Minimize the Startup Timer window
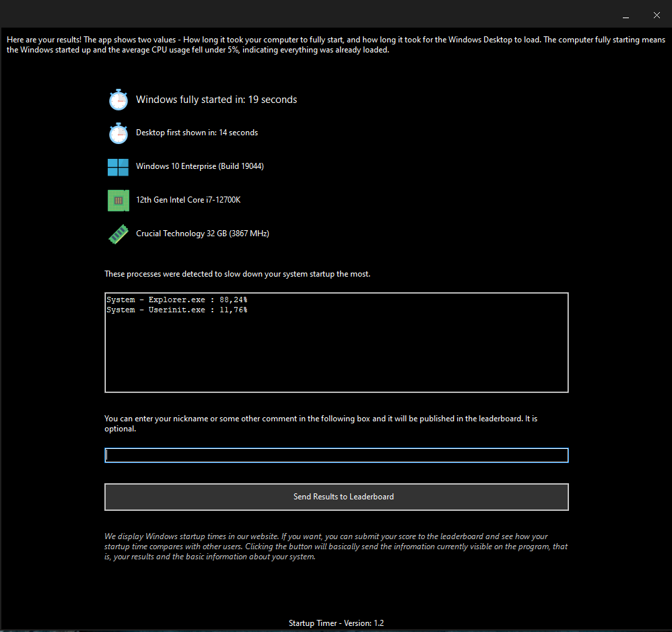Image resolution: width=672 pixels, height=632 pixels. 626,15
